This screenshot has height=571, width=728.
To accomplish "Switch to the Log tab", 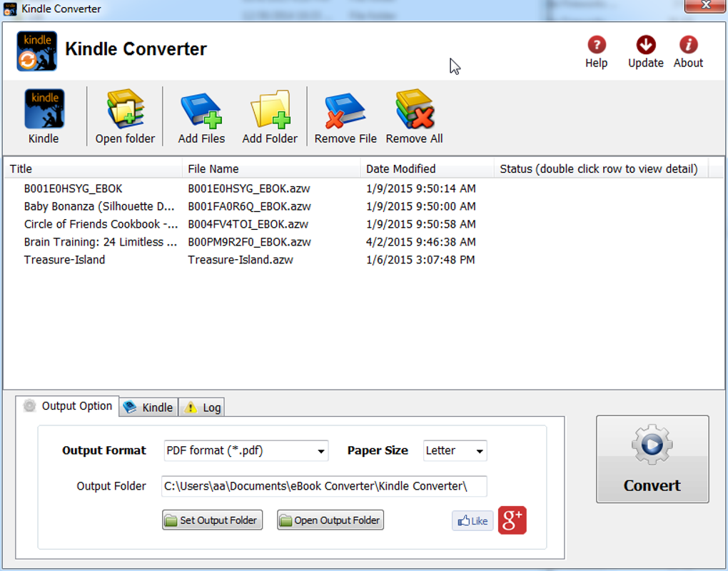I will pyautogui.click(x=202, y=407).
